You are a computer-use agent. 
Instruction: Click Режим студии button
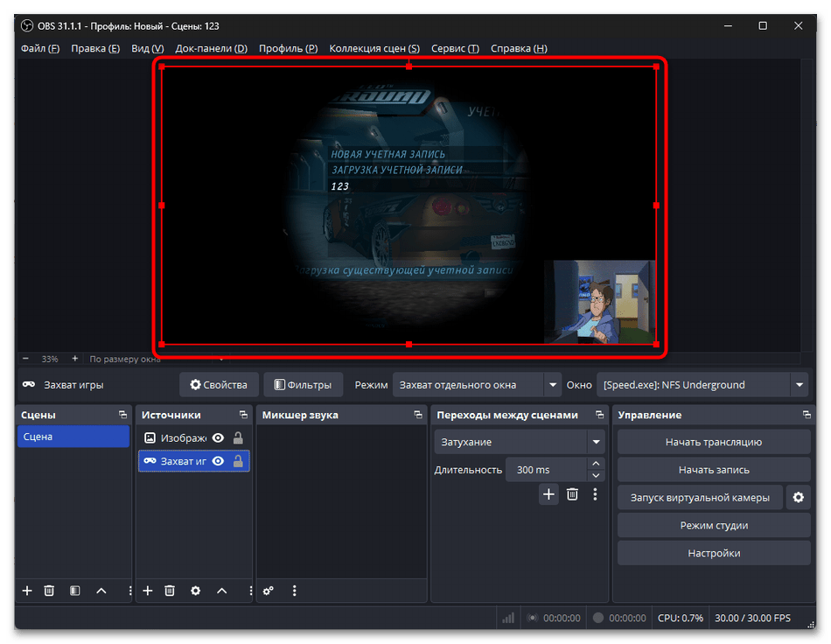pyautogui.click(x=714, y=525)
